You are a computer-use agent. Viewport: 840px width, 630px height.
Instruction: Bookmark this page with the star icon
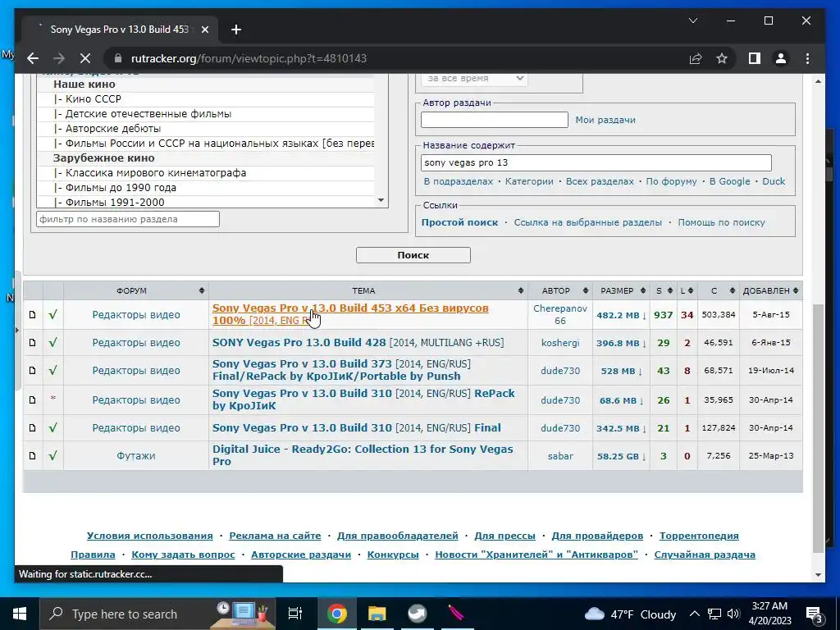(x=722, y=58)
